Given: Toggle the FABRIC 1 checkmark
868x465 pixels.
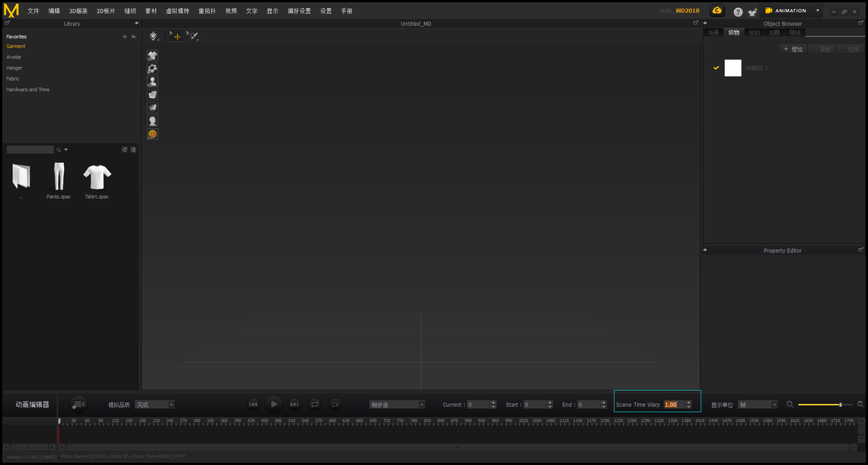Looking at the screenshot, I should click(716, 68).
